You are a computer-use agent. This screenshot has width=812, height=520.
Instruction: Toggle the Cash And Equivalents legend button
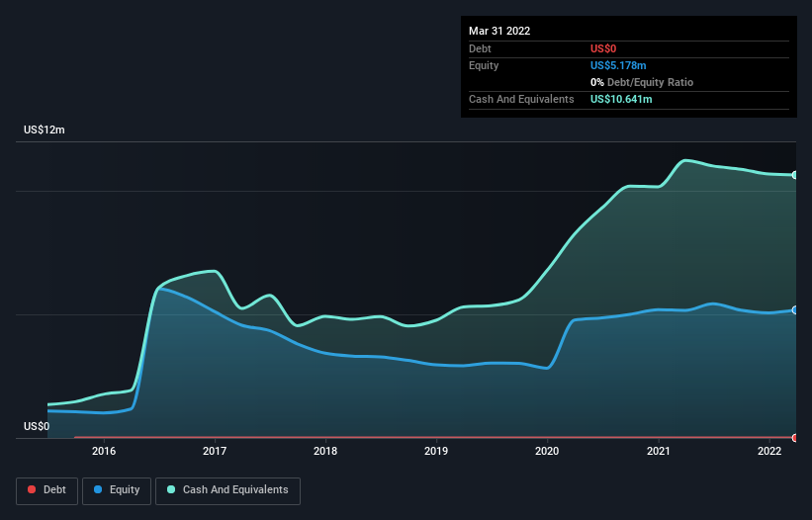pos(227,490)
